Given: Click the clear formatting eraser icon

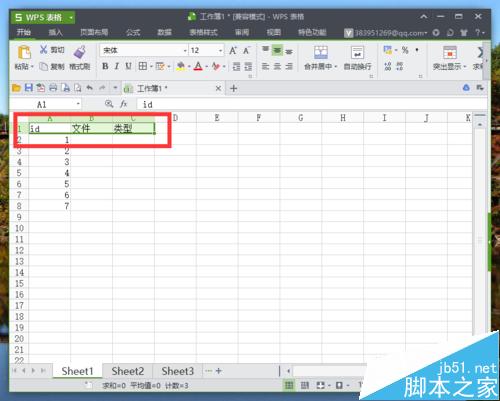Looking at the screenshot, I should point(216,66).
